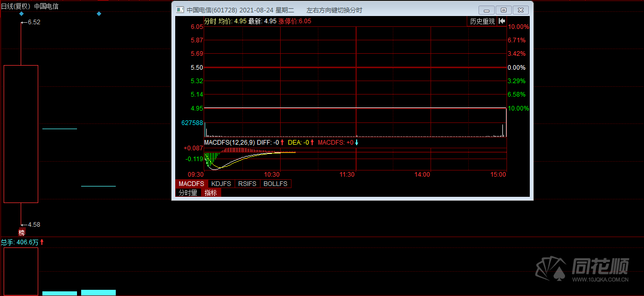
Task: Select the MACDFS indicator tab
Action: point(191,184)
